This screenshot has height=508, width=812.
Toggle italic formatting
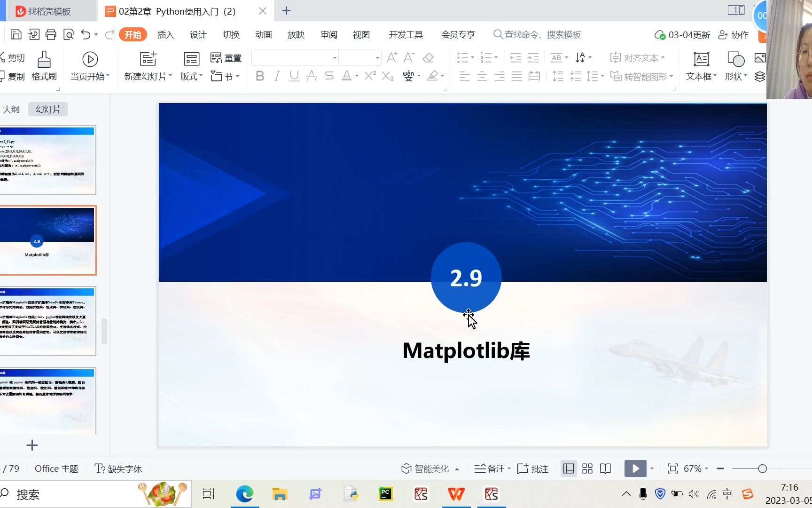click(277, 76)
